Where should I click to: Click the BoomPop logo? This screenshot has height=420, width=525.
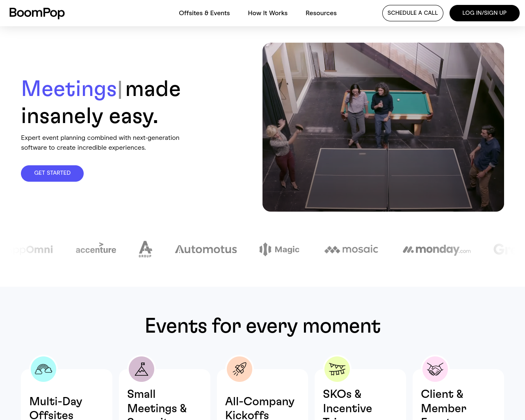pos(37,13)
